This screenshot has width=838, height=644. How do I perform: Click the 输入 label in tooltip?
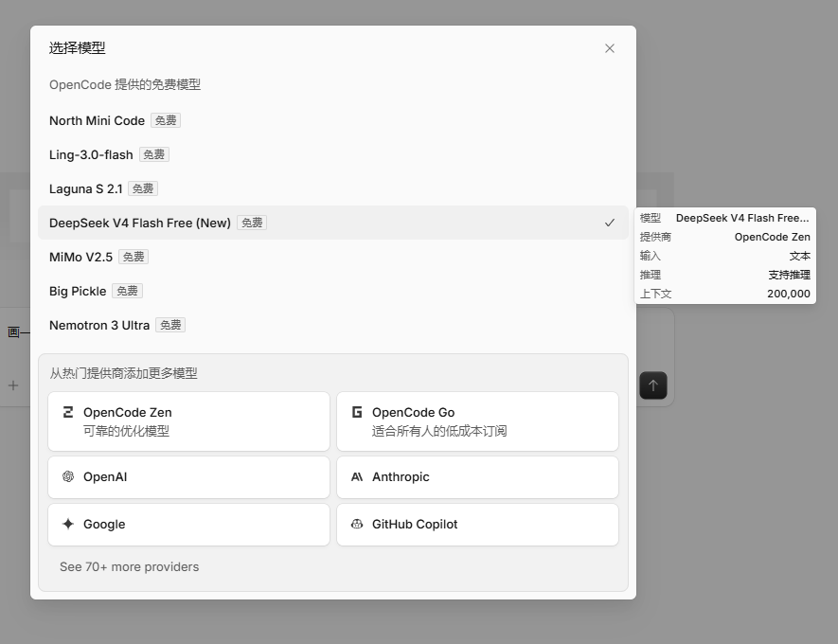(650, 256)
